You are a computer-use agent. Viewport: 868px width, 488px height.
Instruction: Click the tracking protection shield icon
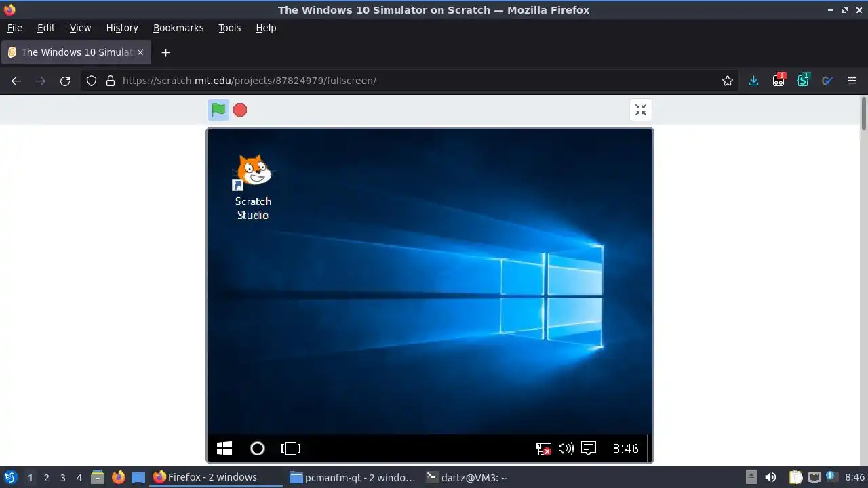92,81
